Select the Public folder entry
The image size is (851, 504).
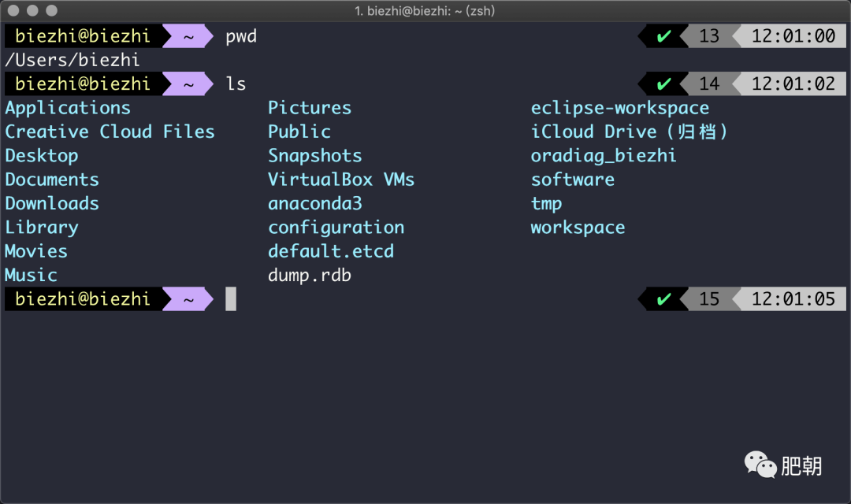pos(299,132)
